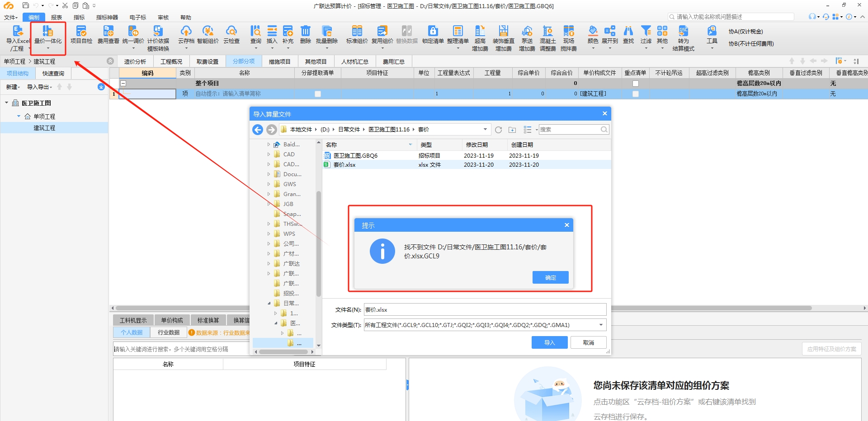Open the 导入导出 dropdown in left panel
868x421 pixels.
point(40,87)
